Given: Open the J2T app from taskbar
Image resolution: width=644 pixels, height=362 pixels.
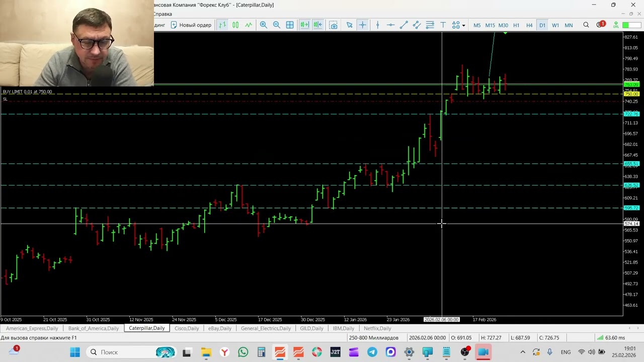Looking at the screenshot, I should (335, 352).
